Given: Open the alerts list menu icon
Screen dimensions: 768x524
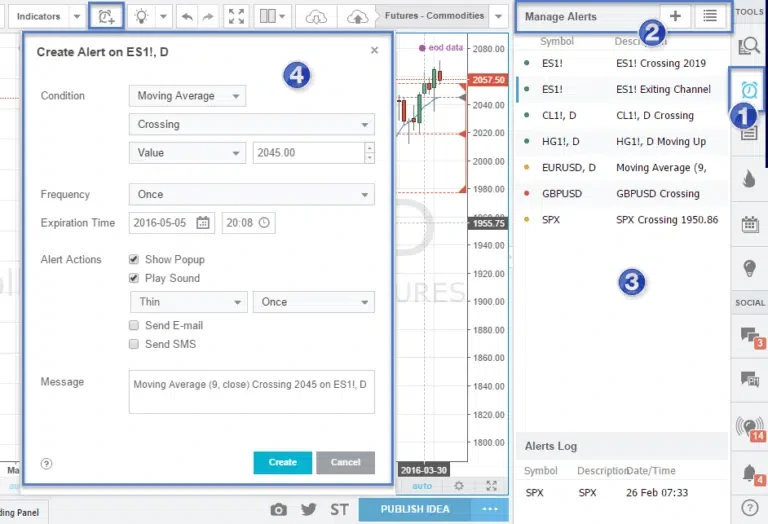Looking at the screenshot, I should [710, 16].
